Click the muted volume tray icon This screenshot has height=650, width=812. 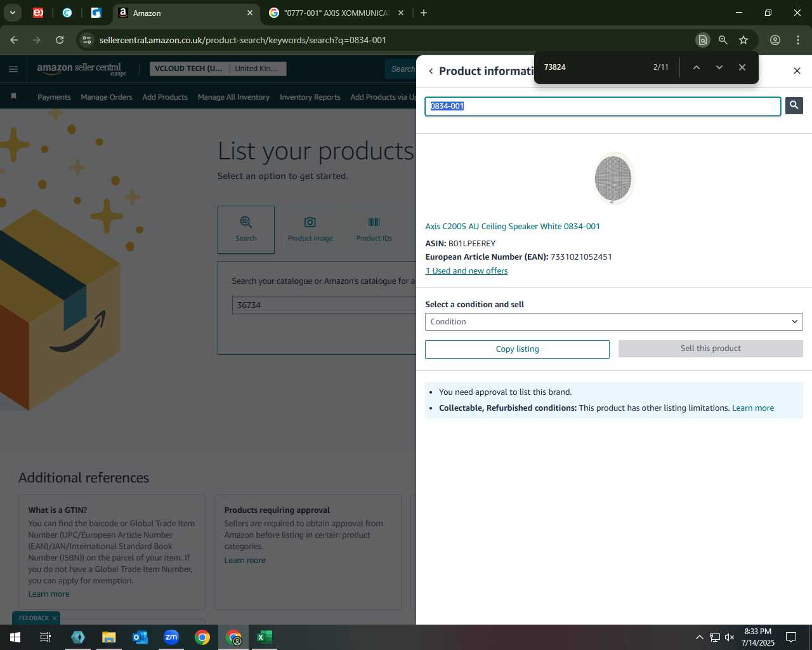pyautogui.click(x=730, y=637)
